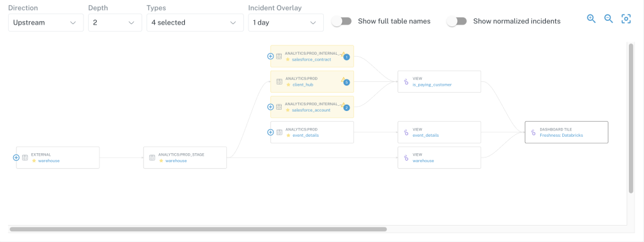Click incident badge 5 on client_hub

[x=347, y=83]
